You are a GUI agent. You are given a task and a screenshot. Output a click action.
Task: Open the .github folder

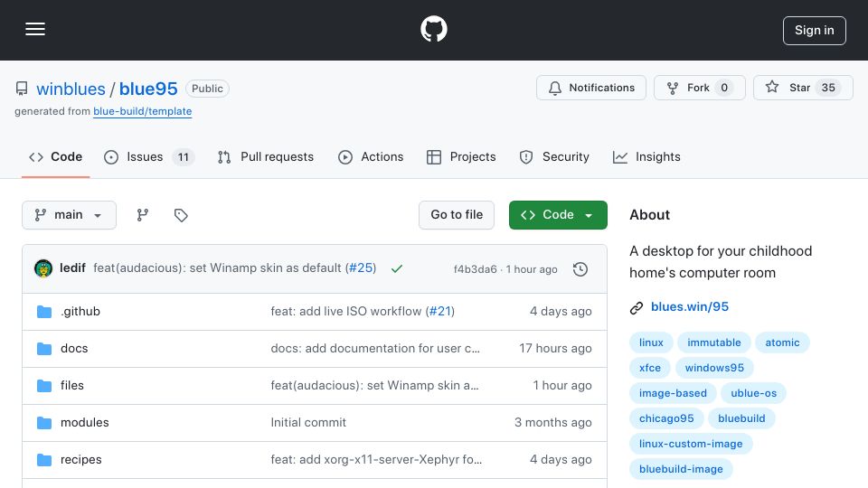click(x=80, y=312)
